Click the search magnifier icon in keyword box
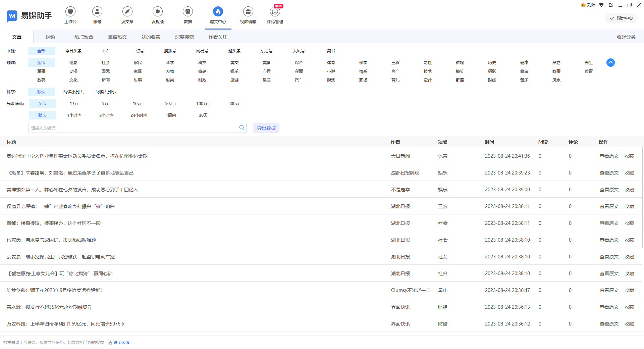 pyautogui.click(x=242, y=128)
